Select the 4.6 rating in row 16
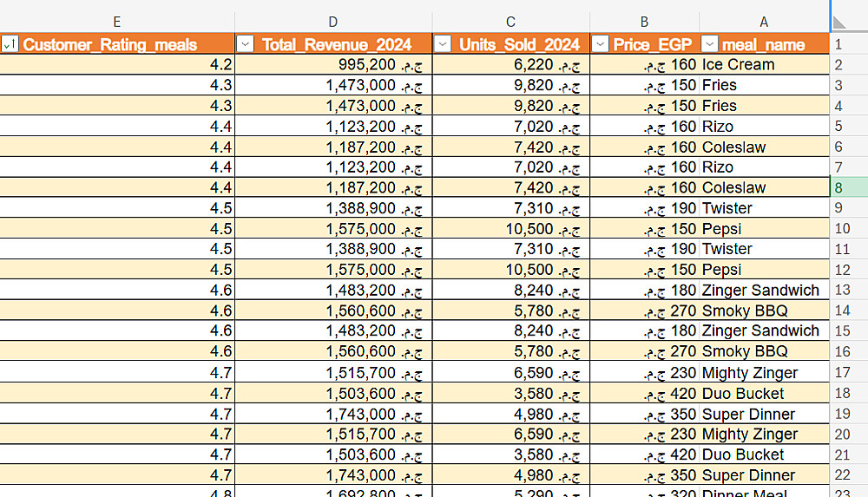The height and width of the screenshot is (497, 868). pos(117,351)
